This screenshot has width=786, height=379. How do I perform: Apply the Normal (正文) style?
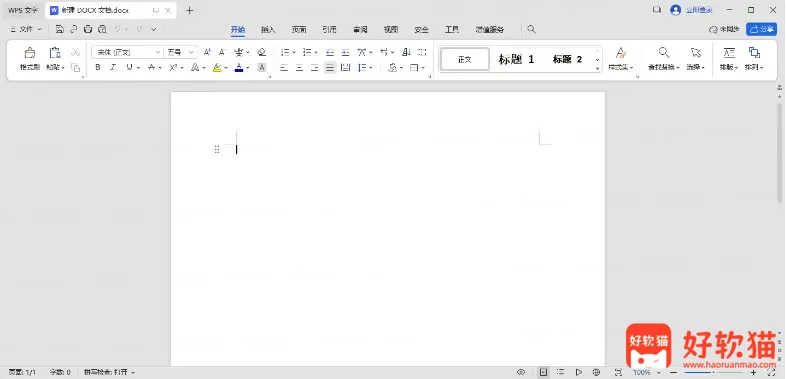[x=465, y=59]
